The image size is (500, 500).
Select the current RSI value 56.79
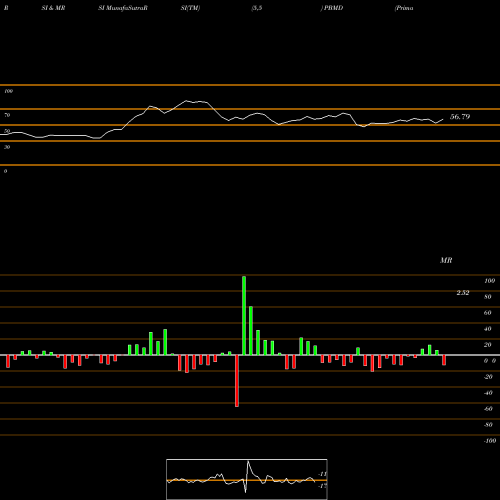click(460, 117)
